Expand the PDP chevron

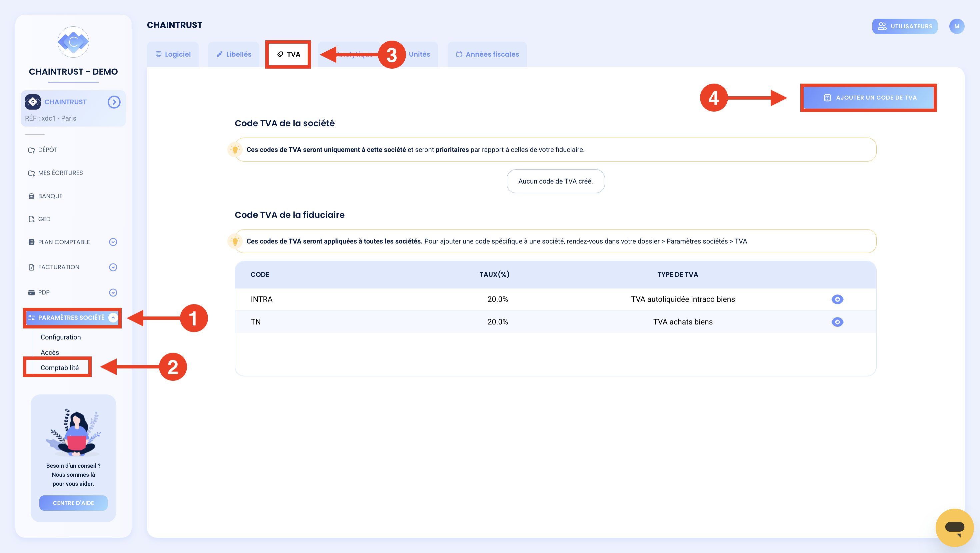[113, 292]
